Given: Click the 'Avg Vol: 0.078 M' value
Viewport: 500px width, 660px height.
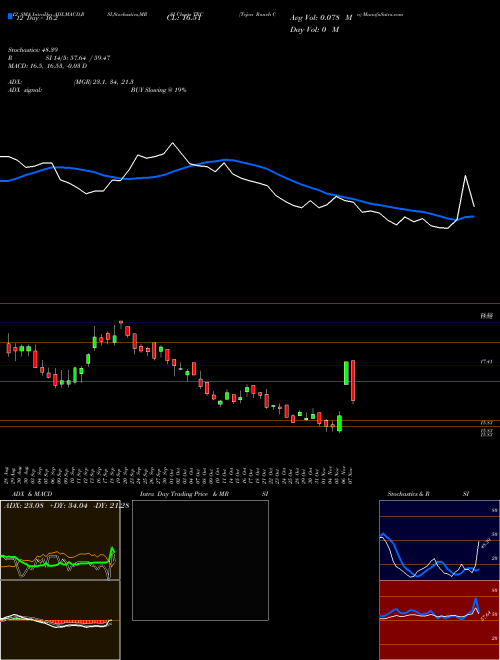Looking at the screenshot, I should [321, 18].
